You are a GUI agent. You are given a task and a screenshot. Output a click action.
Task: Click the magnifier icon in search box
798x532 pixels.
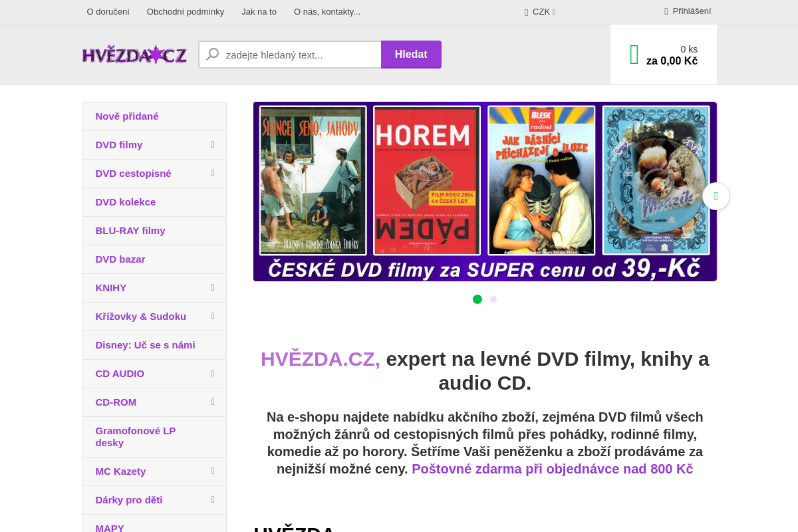(213, 55)
